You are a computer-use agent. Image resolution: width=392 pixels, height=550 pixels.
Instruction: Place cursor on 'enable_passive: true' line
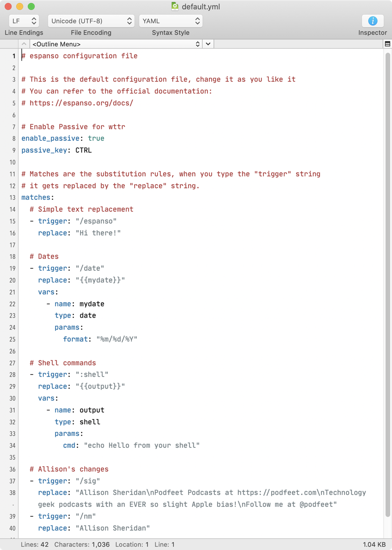(63, 138)
